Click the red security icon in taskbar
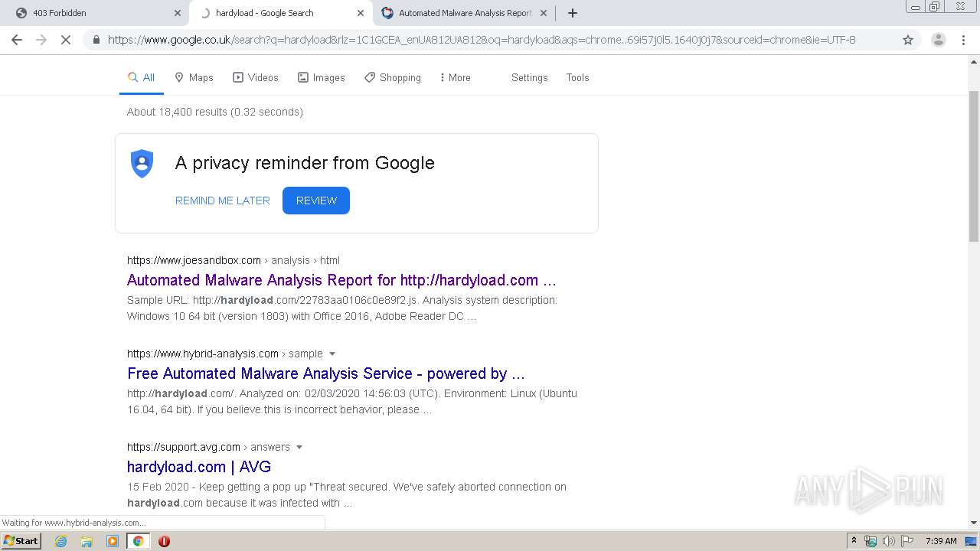This screenshot has height=551, width=980. (x=164, y=541)
